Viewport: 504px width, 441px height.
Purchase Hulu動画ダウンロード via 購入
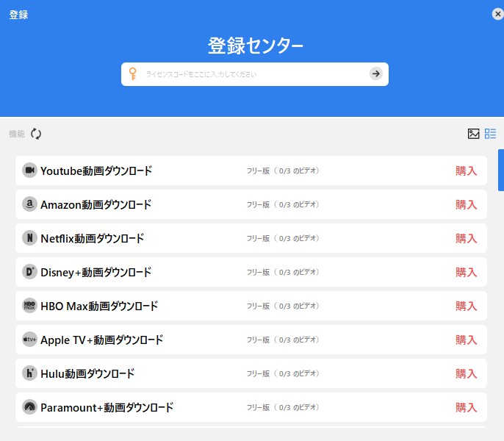466,373
